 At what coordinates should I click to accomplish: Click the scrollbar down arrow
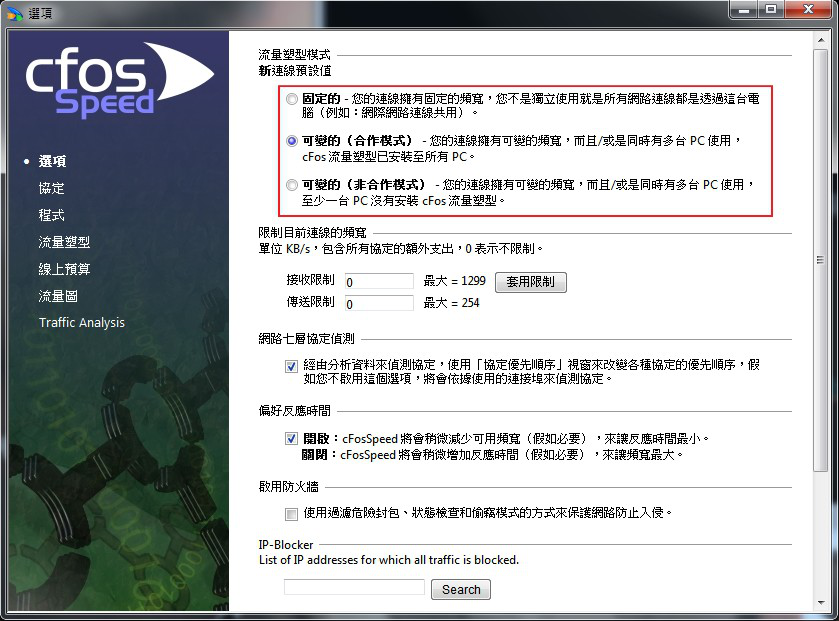click(x=821, y=603)
